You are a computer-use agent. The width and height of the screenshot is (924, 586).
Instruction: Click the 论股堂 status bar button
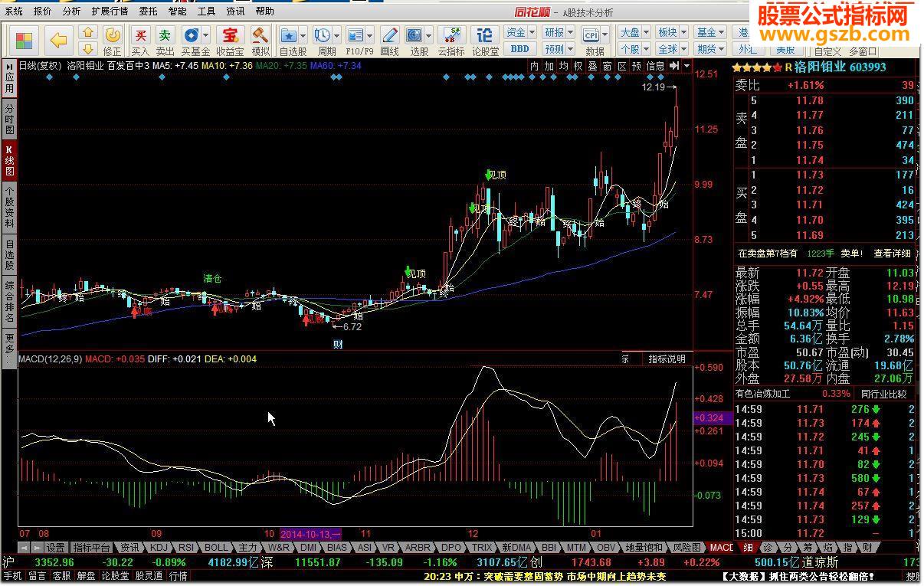tap(115, 576)
